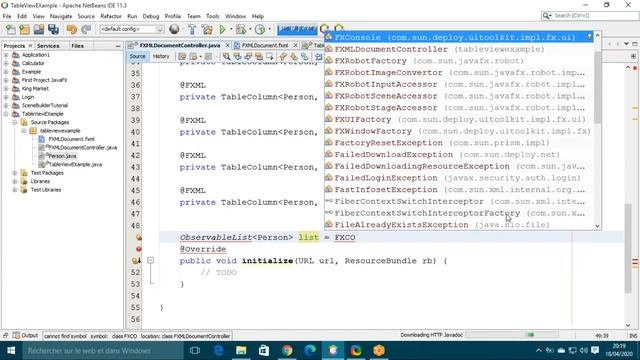Click the Profile Project clock icon
The width and height of the screenshot is (640, 360).
(x=260, y=29)
